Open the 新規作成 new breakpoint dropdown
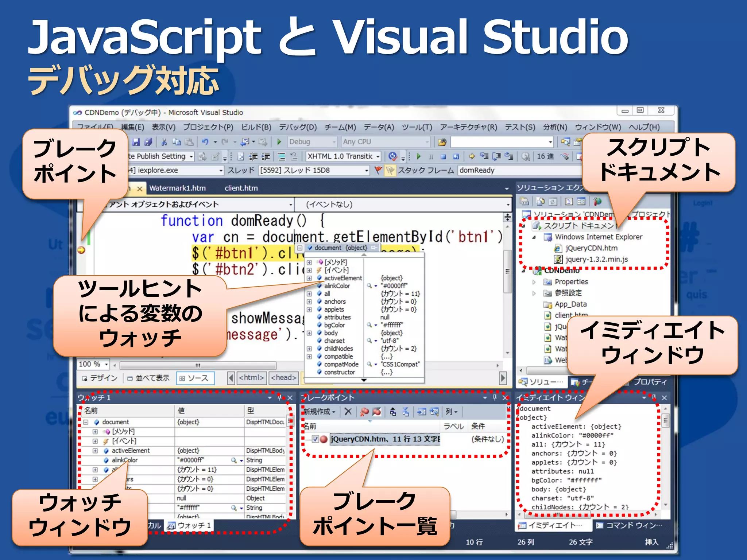 (320, 412)
